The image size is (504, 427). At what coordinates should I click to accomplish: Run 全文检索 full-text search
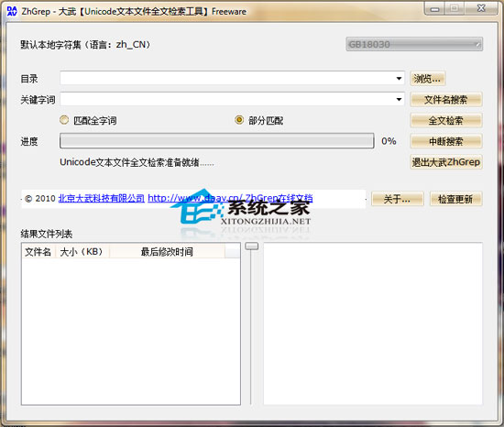tap(446, 120)
